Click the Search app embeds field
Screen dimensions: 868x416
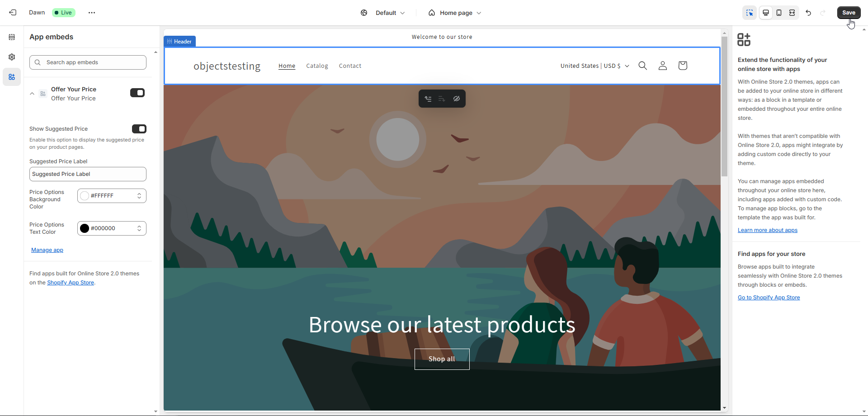88,62
